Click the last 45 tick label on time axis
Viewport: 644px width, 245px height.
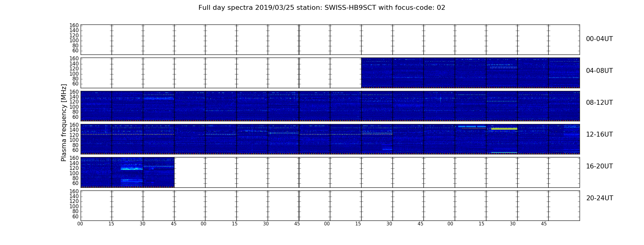[x=544, y=224]
